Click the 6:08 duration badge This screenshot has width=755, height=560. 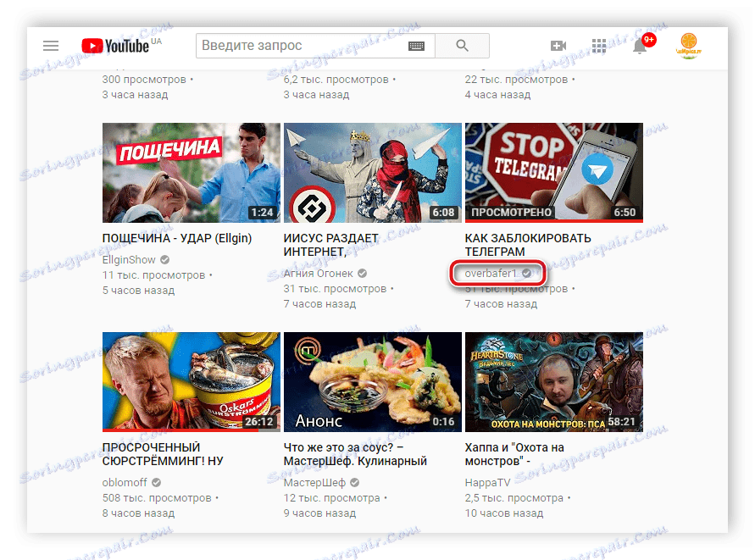(x=443, y=213)
